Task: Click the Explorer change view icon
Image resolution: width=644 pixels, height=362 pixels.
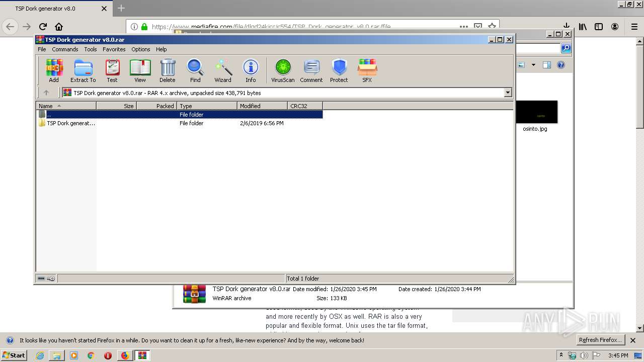Action: (521, 65)
